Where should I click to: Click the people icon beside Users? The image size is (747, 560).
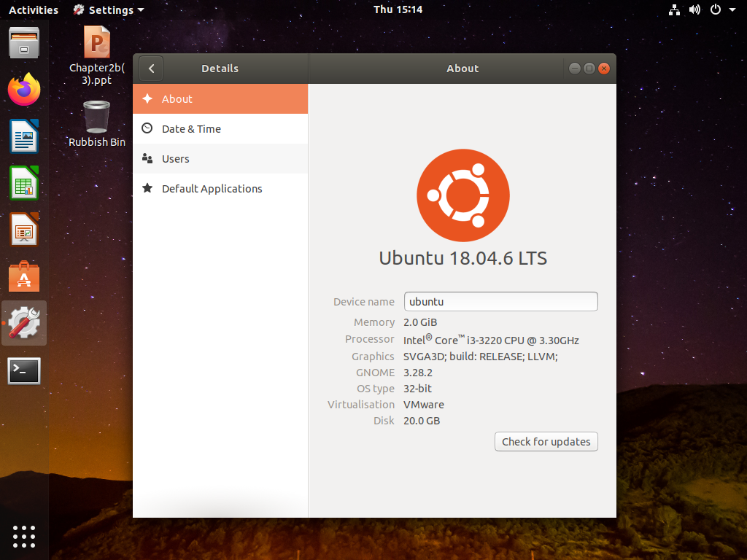pos(147,158)
